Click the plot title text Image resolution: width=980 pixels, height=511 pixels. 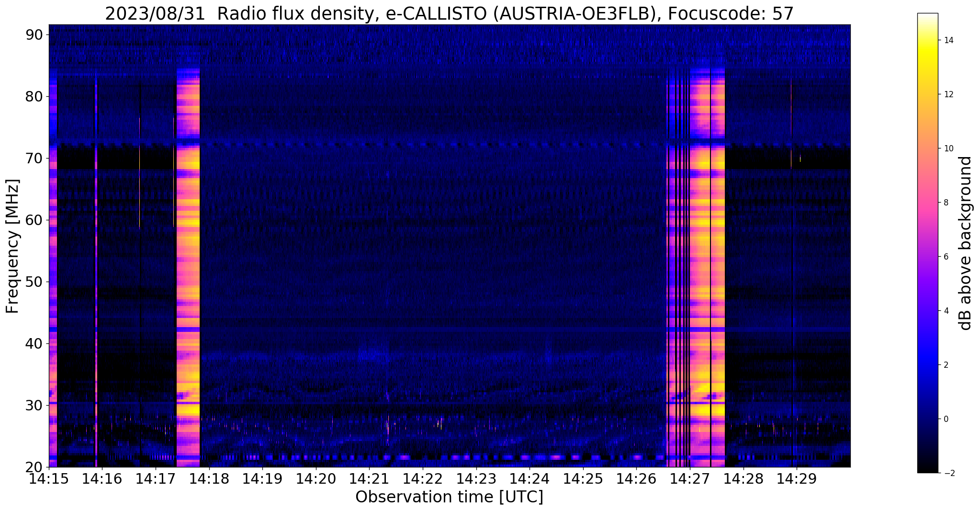coord(449,13)
